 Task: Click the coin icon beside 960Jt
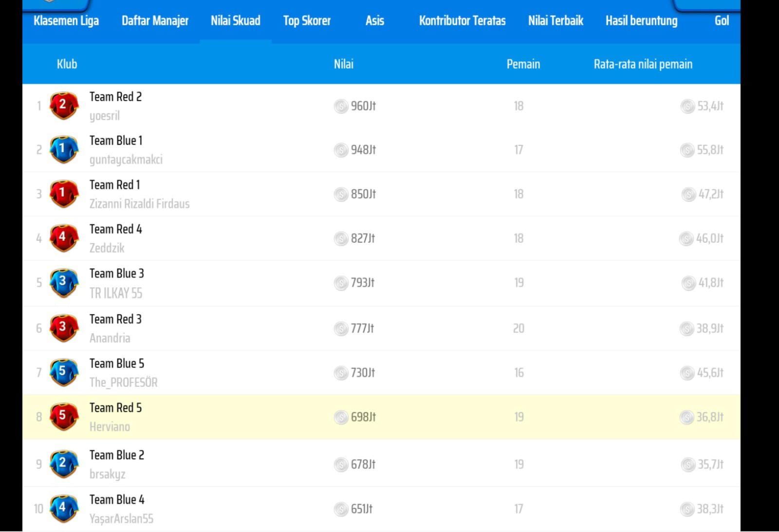click(x=341, y=106)
